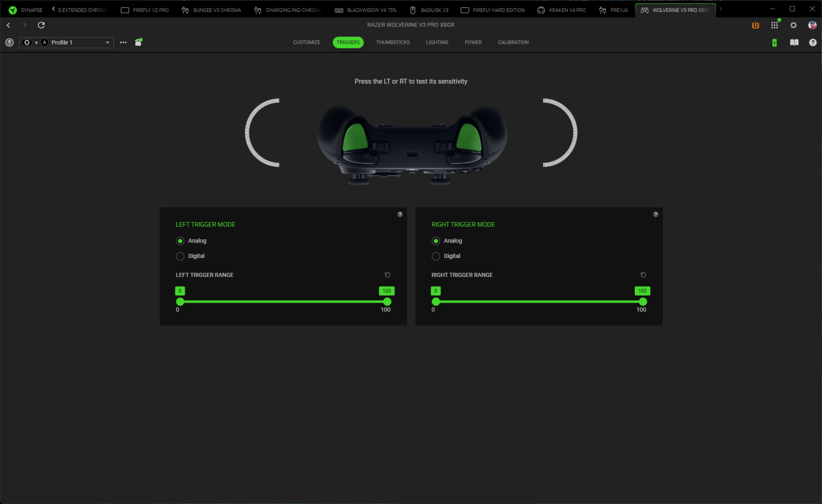Click the right trigger sensitivity arc gauge
The image size is (822, 504).
click(560, 133)
